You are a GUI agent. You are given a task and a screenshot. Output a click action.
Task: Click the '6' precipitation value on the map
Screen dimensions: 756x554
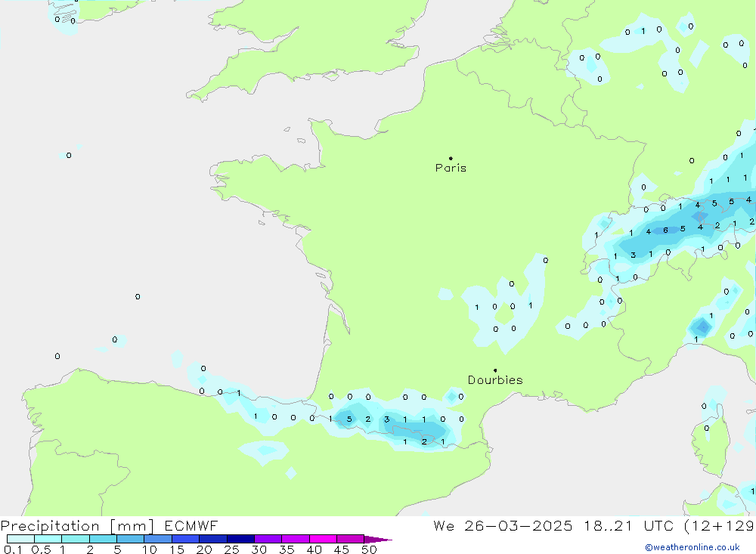(665, 231)
